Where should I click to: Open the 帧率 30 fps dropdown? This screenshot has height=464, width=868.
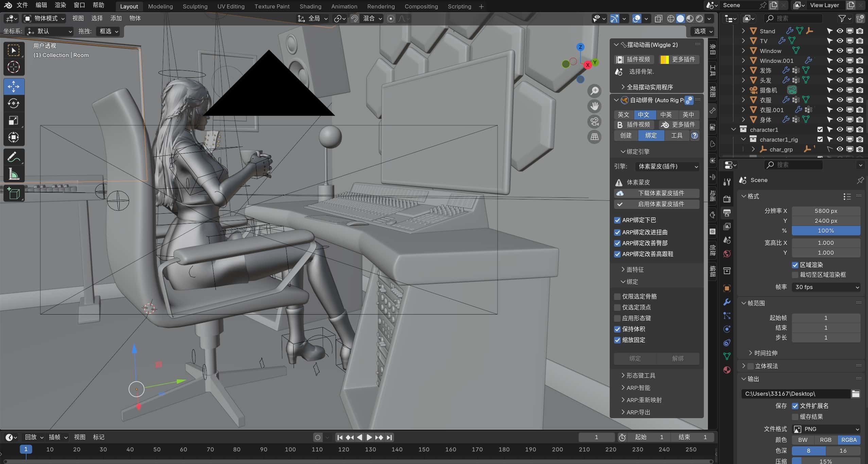point(826,287)
